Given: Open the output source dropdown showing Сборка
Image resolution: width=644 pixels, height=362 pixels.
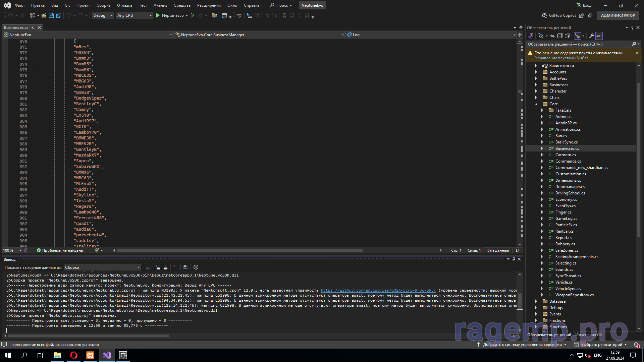Looking at the screenshot, I should pyautogui.click(x=102, y=267).
